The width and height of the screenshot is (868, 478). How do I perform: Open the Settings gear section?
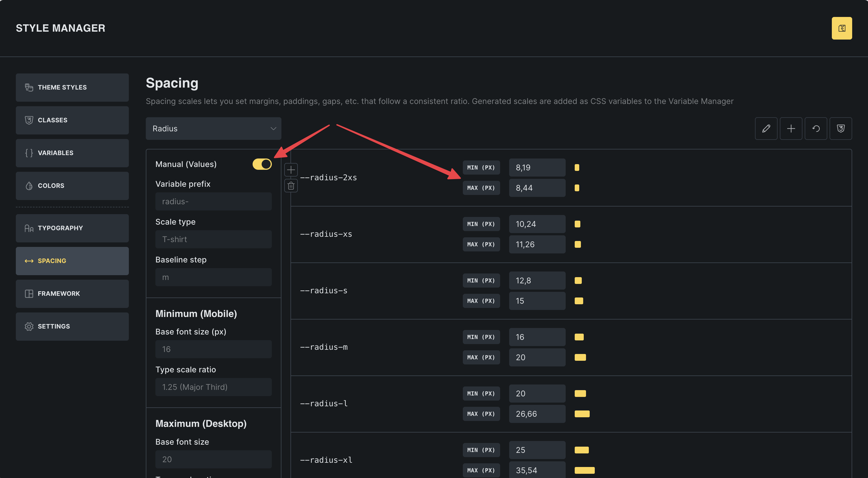pyautogui.click(x=72, y=326)
